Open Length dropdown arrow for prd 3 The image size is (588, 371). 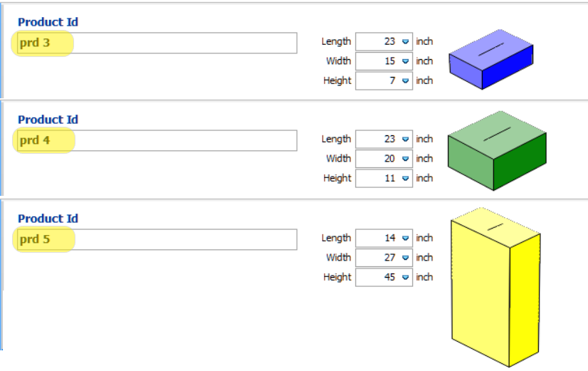(405, 41)
